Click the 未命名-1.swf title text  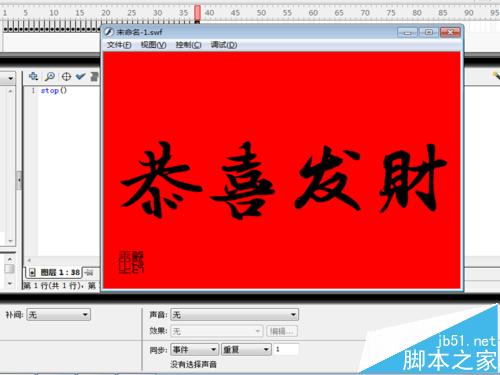(139, 32)
